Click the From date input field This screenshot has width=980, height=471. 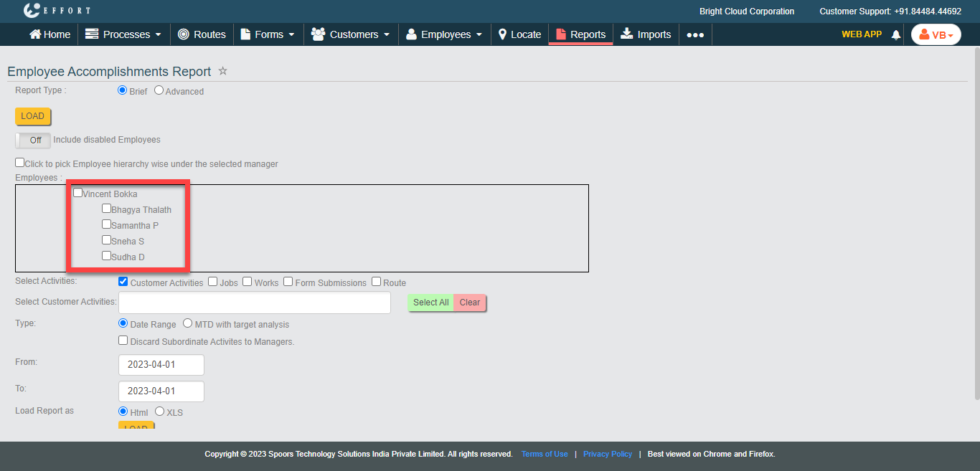161,364
